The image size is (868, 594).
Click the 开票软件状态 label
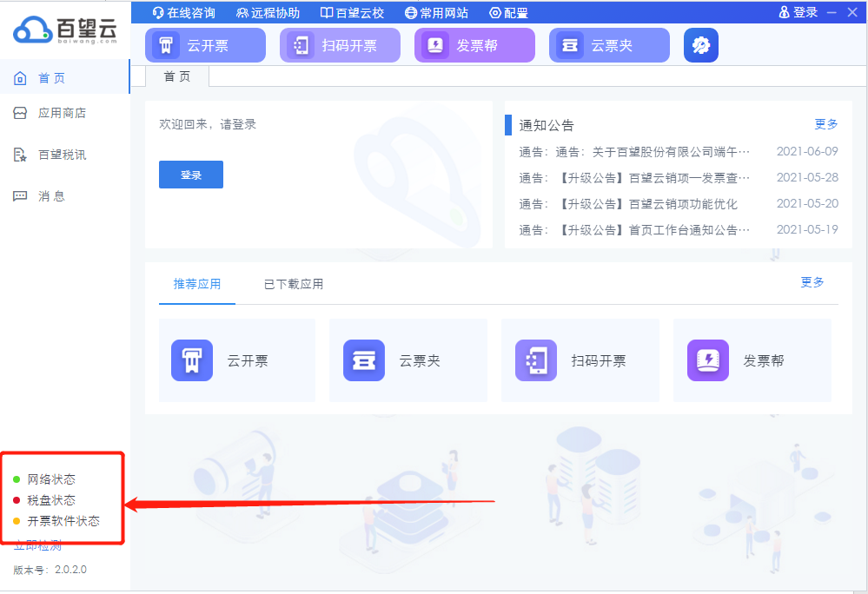point(63,521)
